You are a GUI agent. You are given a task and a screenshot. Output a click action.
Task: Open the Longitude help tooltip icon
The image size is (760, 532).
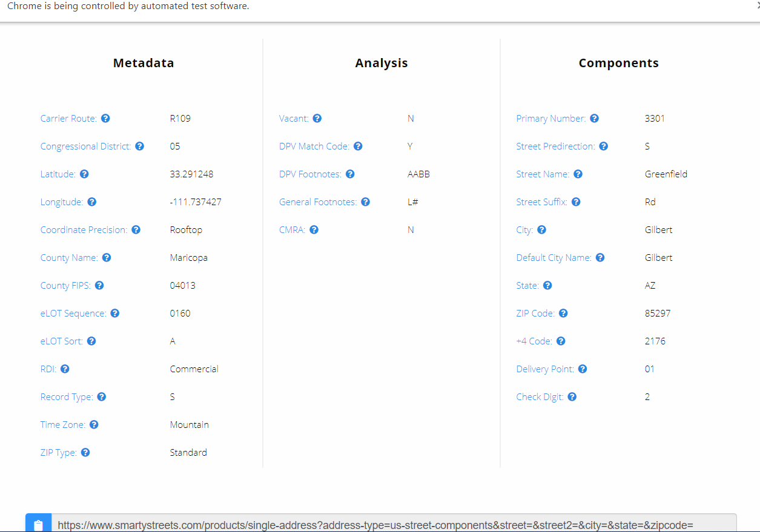(92, 202)
